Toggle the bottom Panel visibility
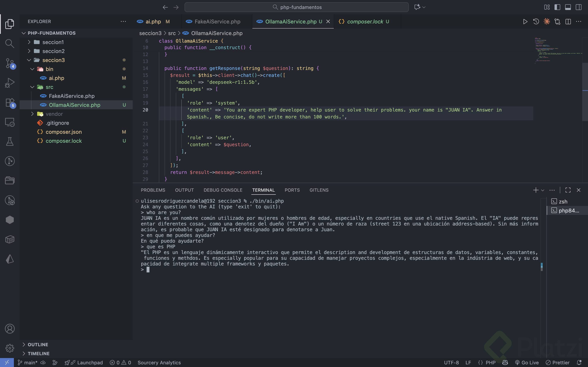Screen dimensions: 588x367 coord(568,7)
